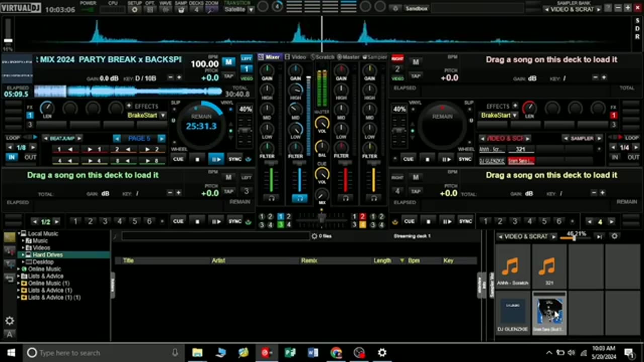644x362 pixels.
Task: Click the browser search field
Action: click(215, 236)
